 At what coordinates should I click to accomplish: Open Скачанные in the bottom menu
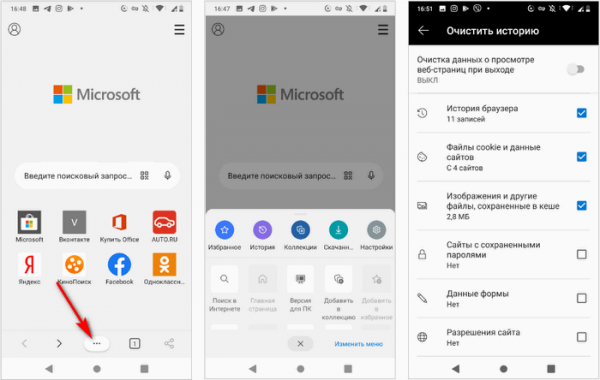point(338,235)
